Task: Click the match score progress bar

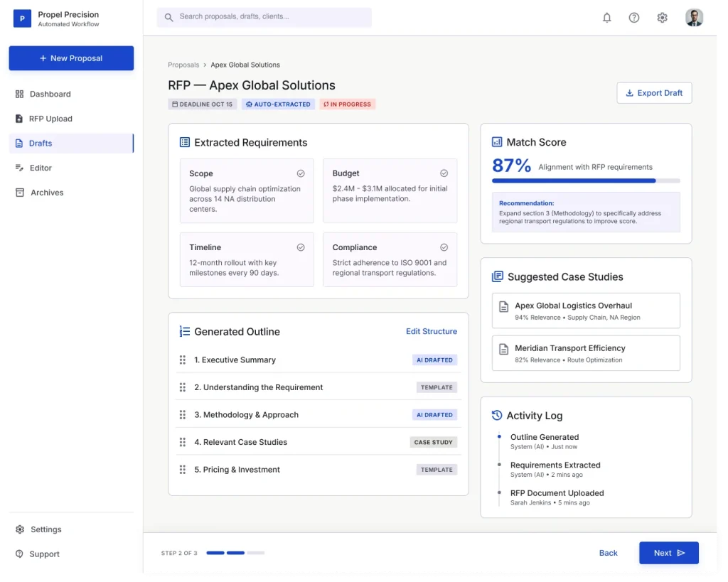Action: click(x=586, y=180)
